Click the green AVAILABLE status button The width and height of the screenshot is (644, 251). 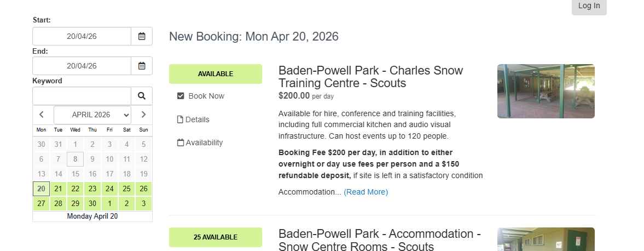point(216,74)
